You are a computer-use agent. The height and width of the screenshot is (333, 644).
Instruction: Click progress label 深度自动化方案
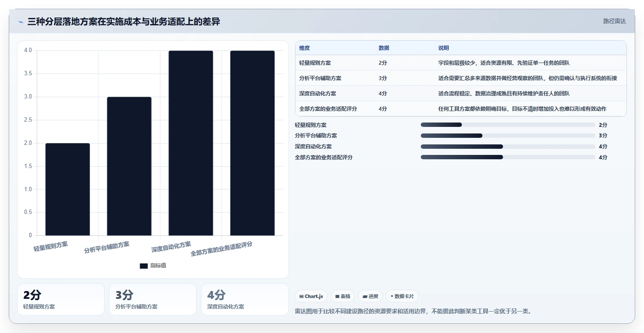pyautogui.click(x=313, y=147)
